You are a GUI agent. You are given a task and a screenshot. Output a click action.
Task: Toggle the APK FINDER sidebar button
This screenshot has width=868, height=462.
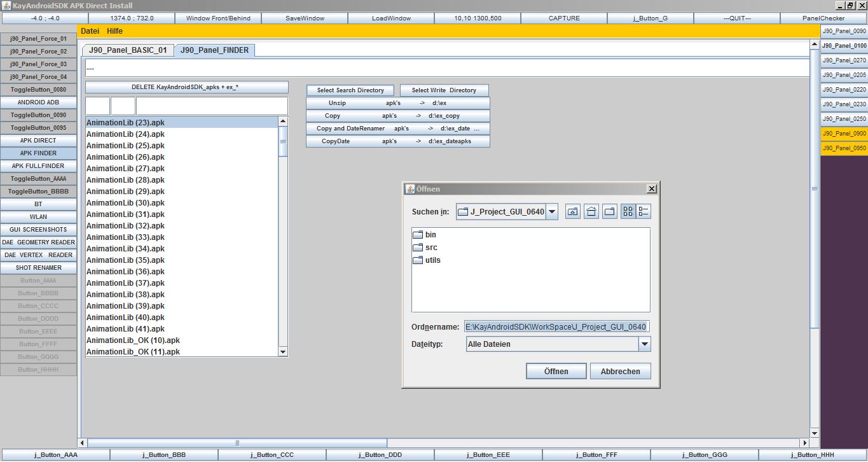pyautogui.click(x=38, y=153)
